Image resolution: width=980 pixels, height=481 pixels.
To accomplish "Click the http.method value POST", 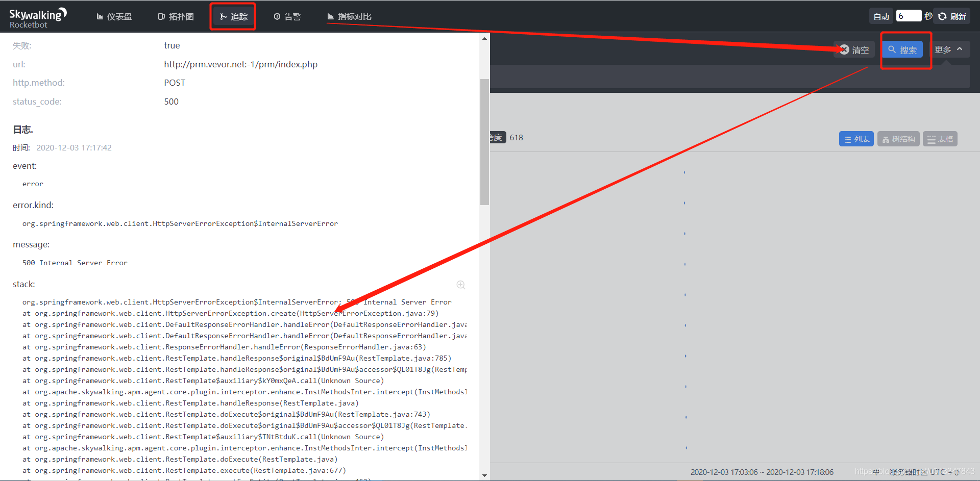I will 175,83.
